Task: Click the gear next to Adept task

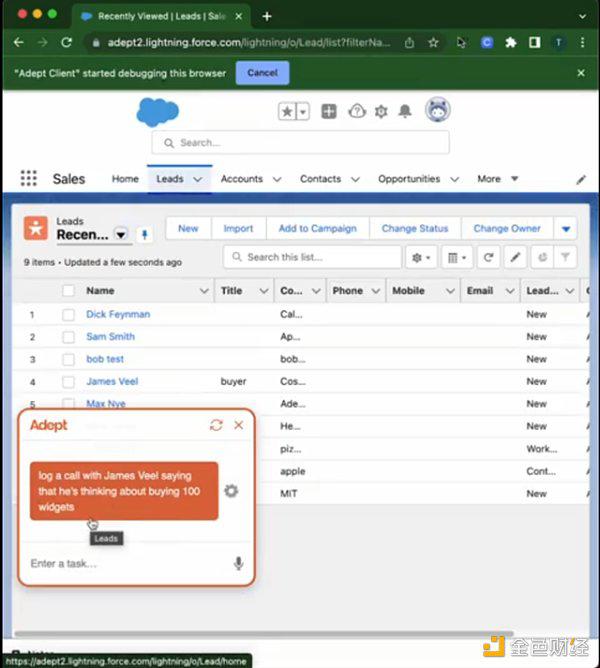Action: point(231,491)
